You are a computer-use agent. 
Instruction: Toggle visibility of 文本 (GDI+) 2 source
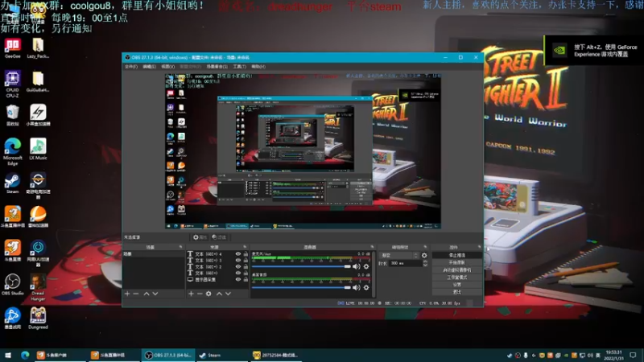coord(237,267)
